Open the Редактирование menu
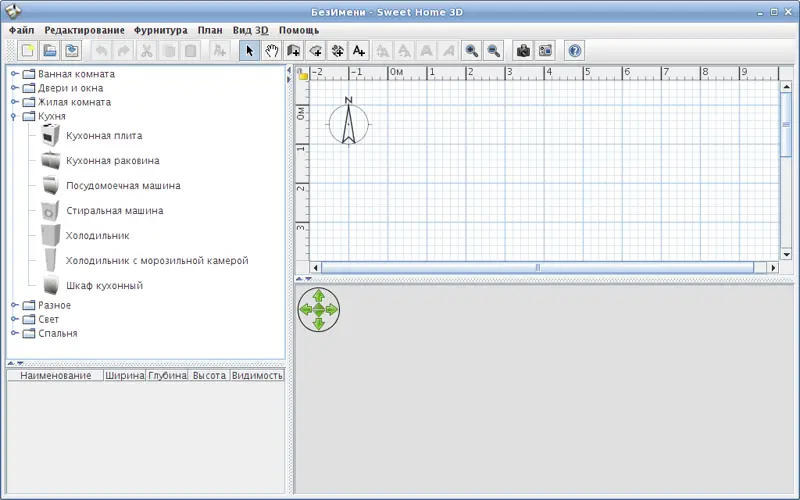This screenshot has height=500, width=800. point(84,30)
